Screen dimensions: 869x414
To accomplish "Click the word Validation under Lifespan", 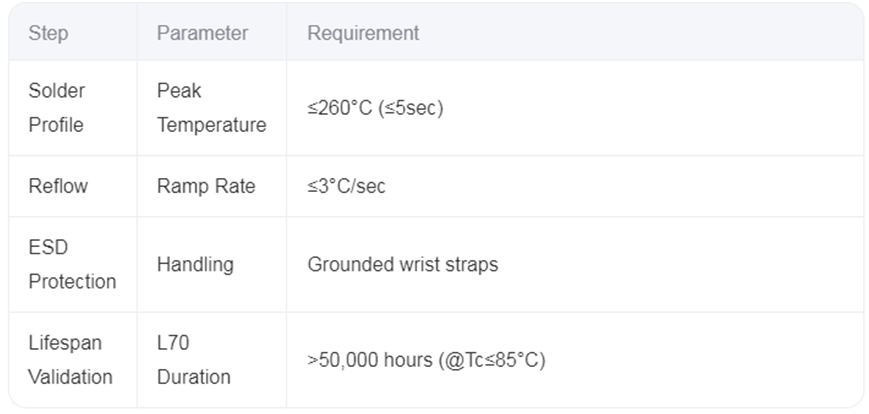I will point(70,377).
